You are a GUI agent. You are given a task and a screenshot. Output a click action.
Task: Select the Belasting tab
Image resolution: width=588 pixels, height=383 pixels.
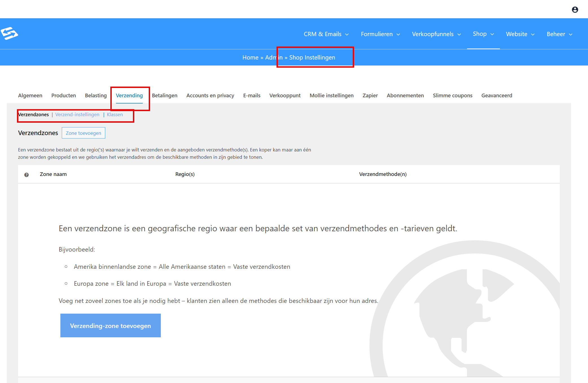96,95
